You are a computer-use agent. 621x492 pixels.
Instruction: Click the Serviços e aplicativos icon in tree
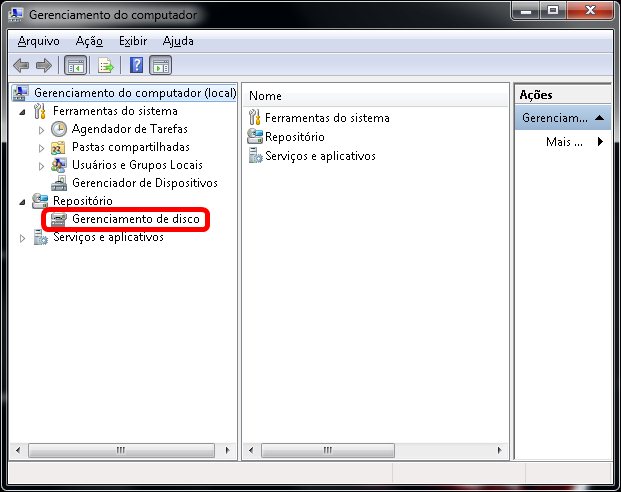(40, 237)
